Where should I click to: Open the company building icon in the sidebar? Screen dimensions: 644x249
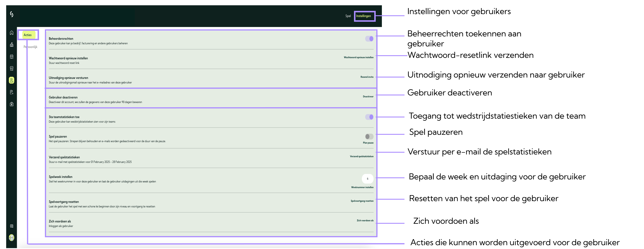click(11, 45)
